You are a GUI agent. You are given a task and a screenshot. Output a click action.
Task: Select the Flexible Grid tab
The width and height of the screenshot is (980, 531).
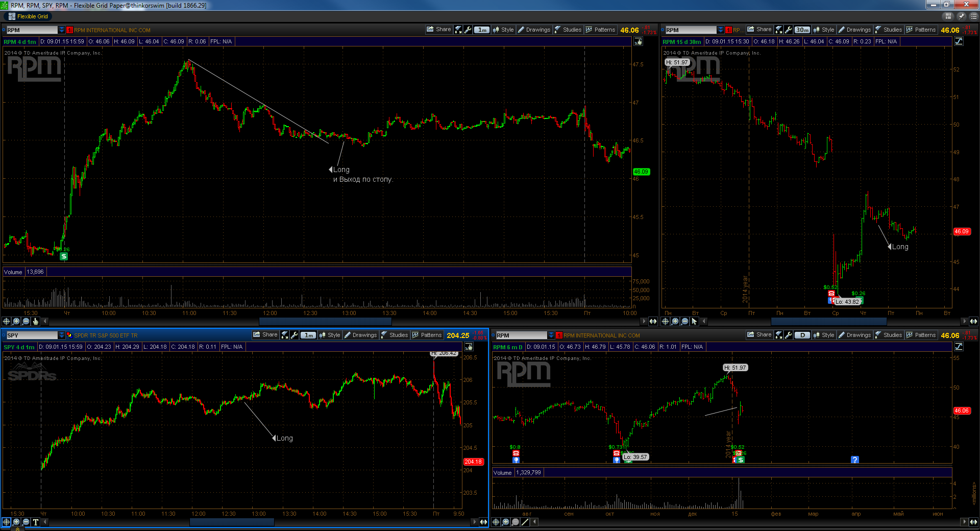click(x=29, y=16)
